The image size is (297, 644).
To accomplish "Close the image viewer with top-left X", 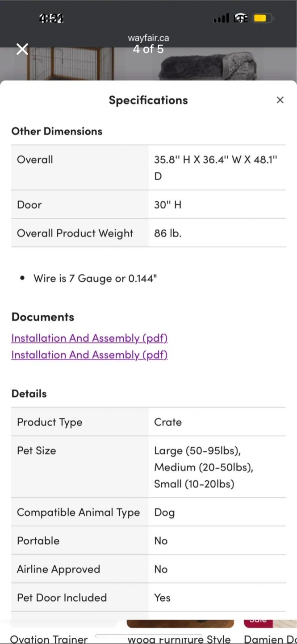I will [x=22, y=49].
